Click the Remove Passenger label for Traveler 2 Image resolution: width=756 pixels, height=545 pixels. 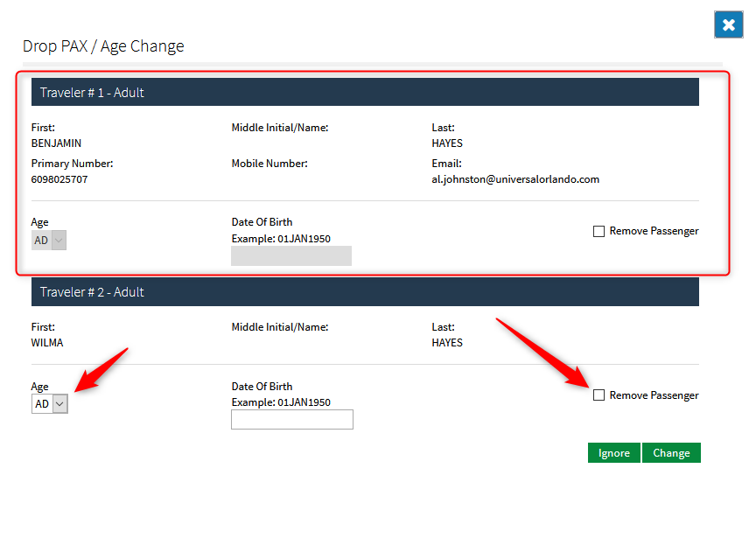click(x=654, y=395)
